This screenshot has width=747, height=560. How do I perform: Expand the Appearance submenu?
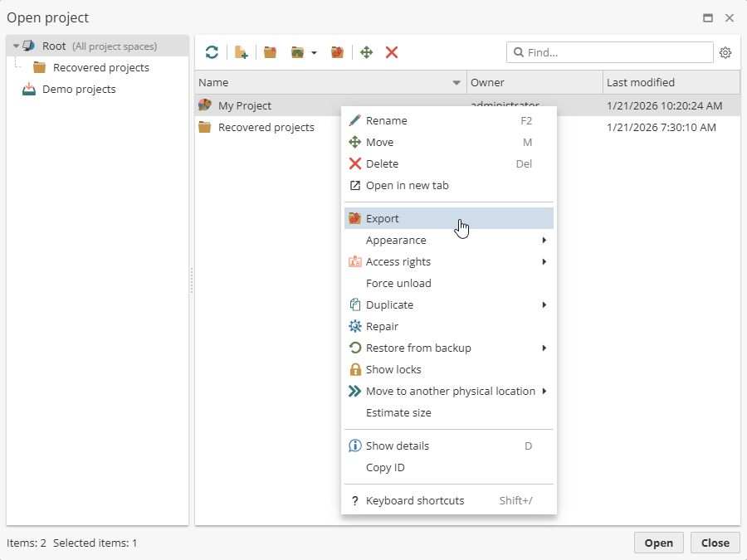(395, 239)
